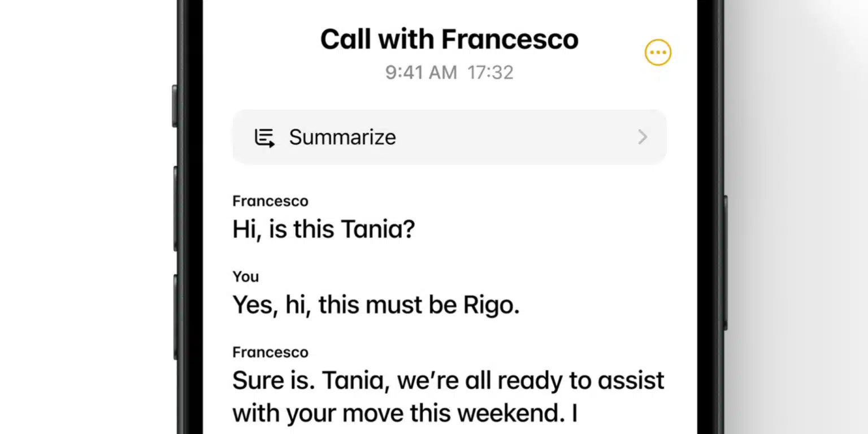Tap the gray disclosure chevron in Summarize row
The width and height of the screenshot is (868, 434).
coord(642,137)
